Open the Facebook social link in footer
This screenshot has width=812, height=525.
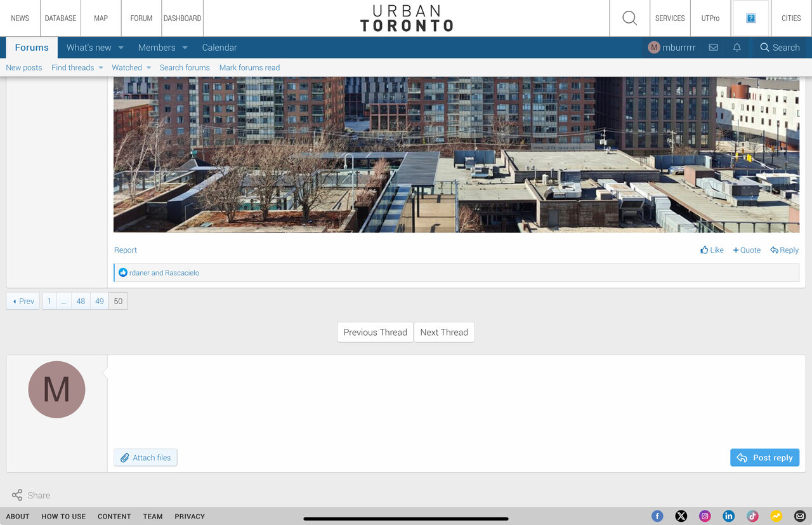click(657, 516)
